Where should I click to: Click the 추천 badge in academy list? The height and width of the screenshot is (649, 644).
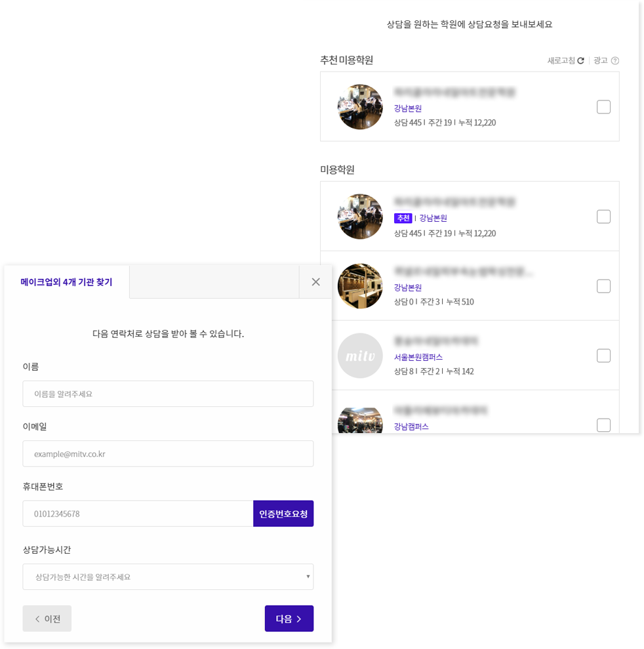coord(403,218)
